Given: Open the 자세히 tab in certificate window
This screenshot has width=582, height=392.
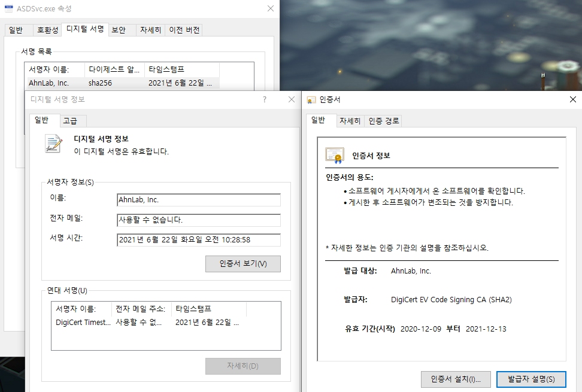Looking at the screenshot, I should click(x=350, y=121).
